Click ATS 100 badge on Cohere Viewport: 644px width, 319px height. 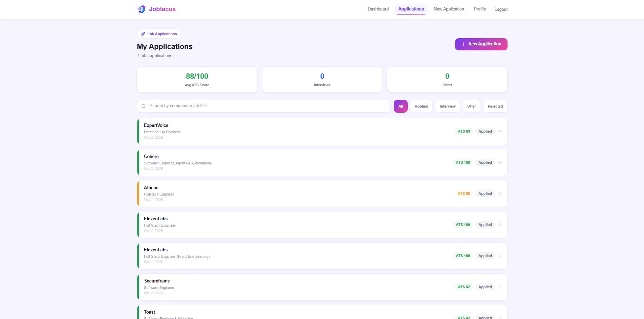(x=463, y=162)
